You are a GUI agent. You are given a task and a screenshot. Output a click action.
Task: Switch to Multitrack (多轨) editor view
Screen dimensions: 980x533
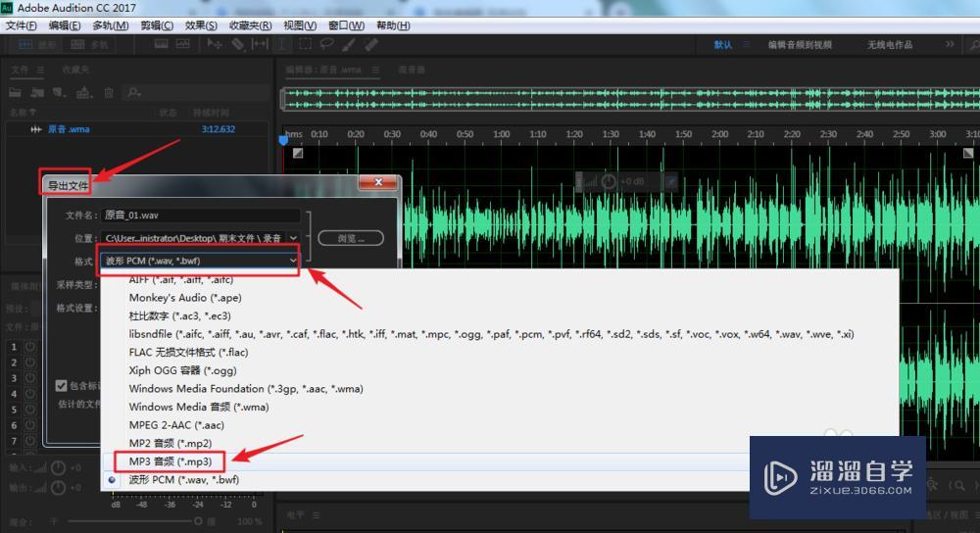coord(89,44)
